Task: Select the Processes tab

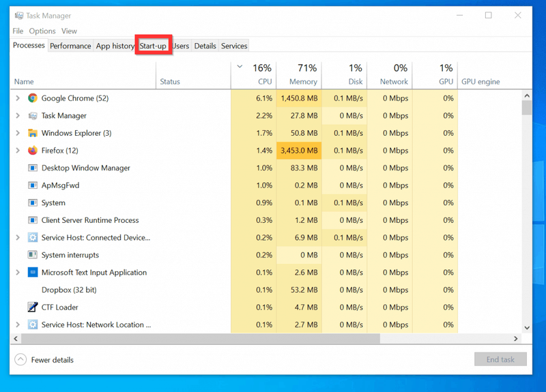Action: tap(29, 45)
